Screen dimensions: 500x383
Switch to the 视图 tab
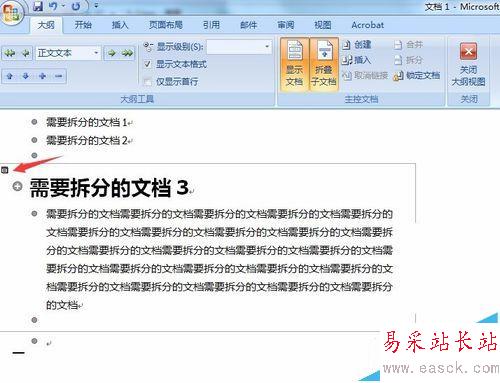pos(323,25)
